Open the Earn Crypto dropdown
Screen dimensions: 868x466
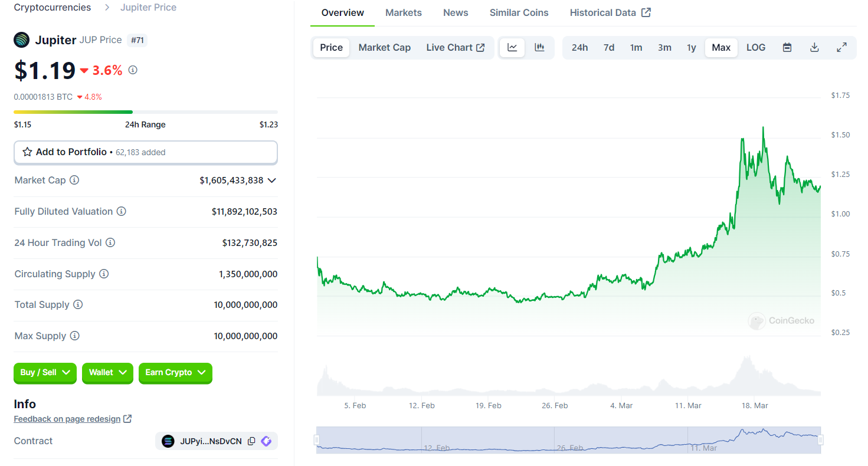pos(175,373)
